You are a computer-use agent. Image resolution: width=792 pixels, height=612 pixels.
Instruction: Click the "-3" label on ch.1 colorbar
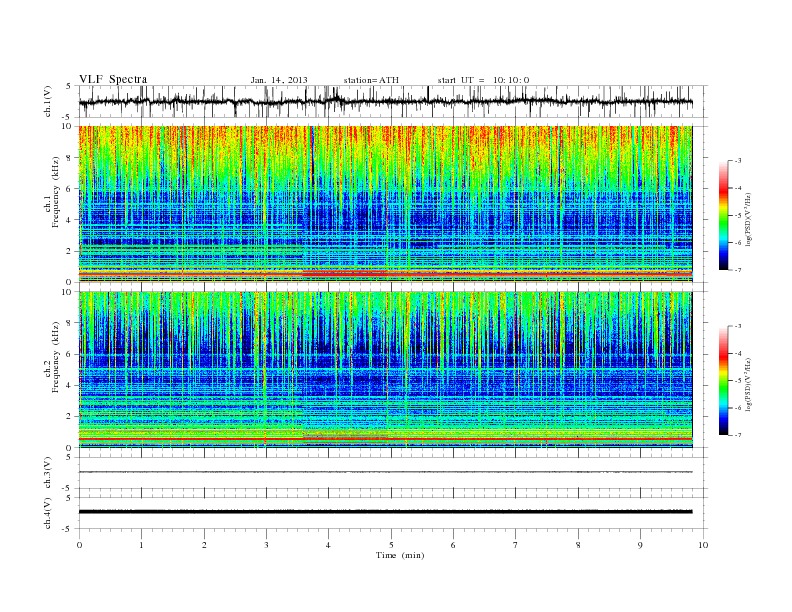(738, 161)
